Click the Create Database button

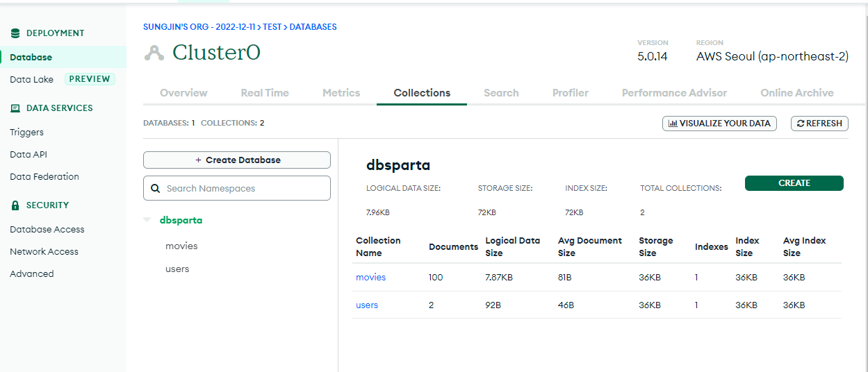237,160
